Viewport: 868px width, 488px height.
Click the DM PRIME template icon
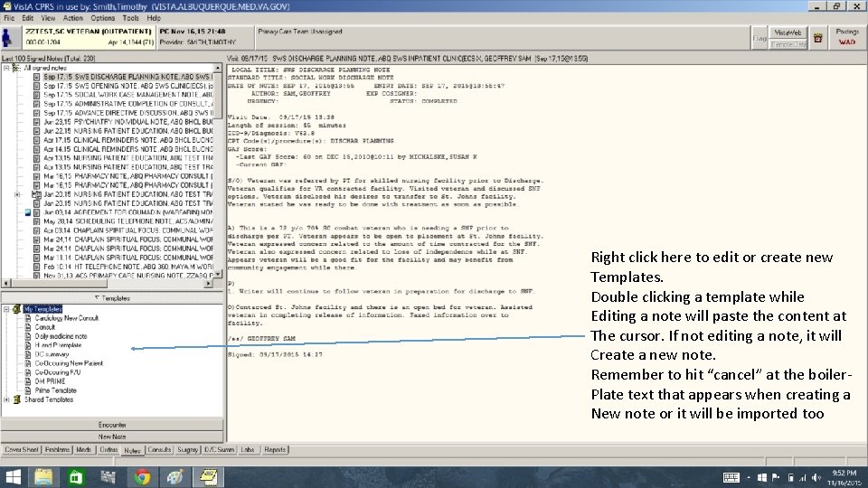(28, 381)
